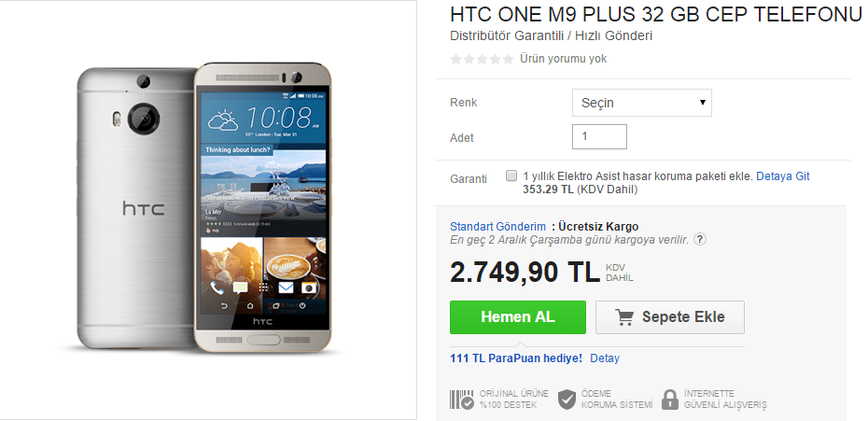Open the Detaya Git link
The height and width of the screenshot is (421, 868).
tap(783, 176)
